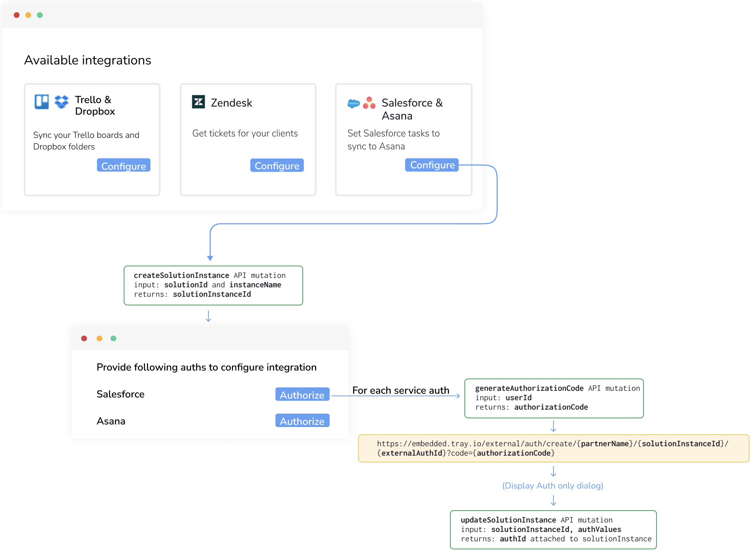Click the red dot in top window
The image size is (756, 558).
(x=17, y=15)
